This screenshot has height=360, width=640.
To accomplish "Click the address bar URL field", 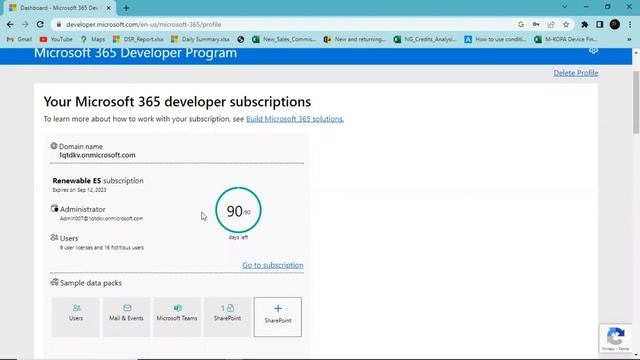I will point(286,24).
